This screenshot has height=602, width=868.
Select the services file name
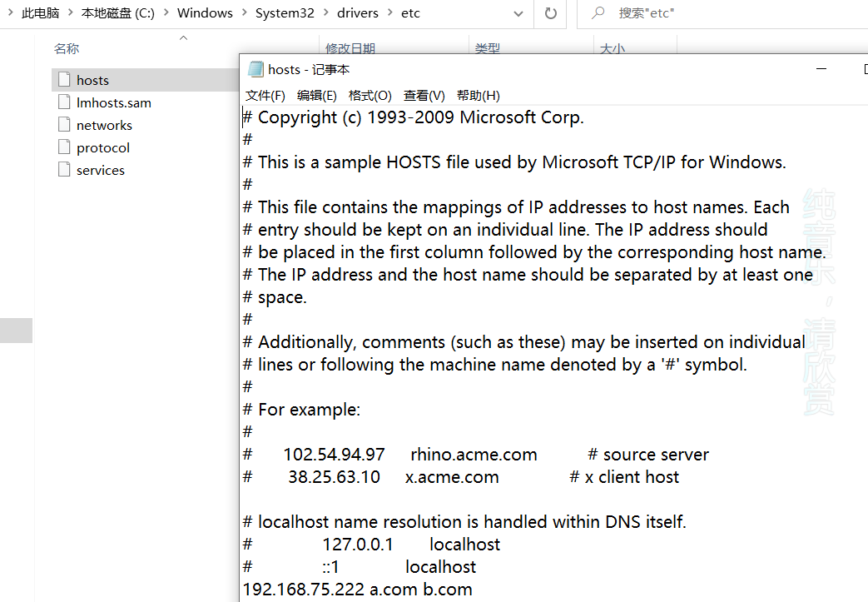100,170
